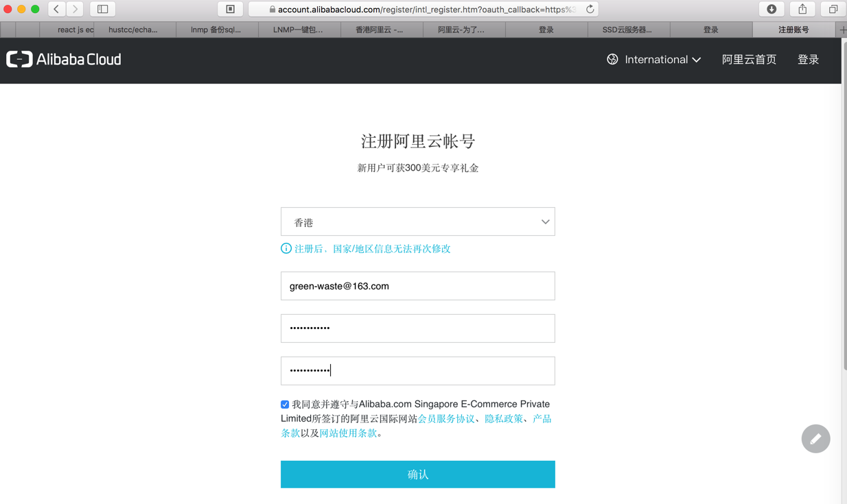Click the 注册阿里云帐号 heading

coord(418,141)
